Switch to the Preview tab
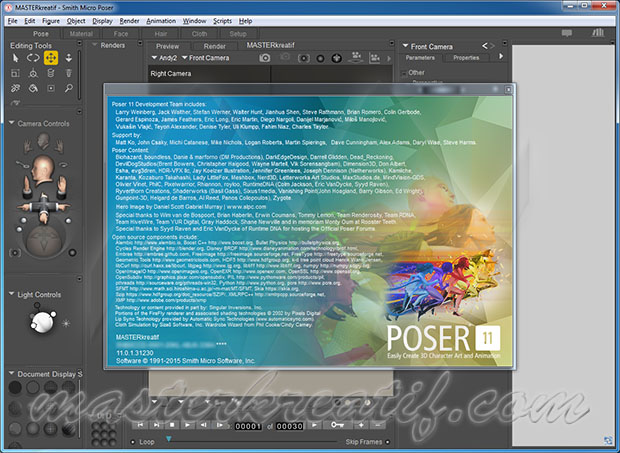Viewport: 620px width, 453px height. point(167,46)
